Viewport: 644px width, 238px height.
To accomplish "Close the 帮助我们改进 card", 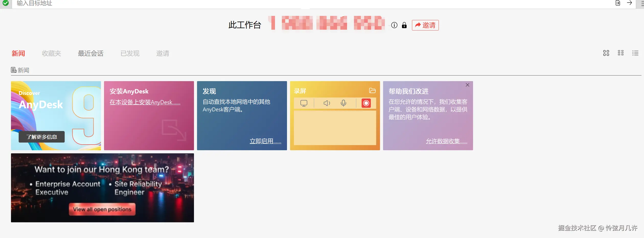I will pyautogui.click(x=467, y=85).
